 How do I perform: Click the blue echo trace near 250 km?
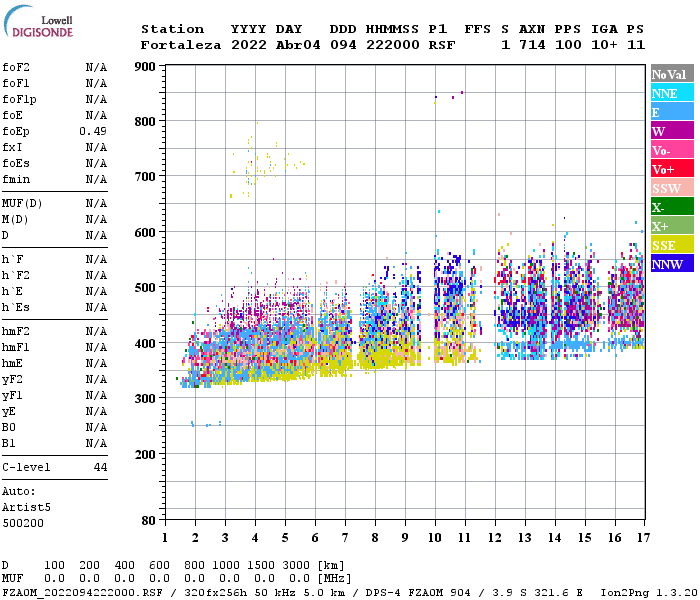206,424
